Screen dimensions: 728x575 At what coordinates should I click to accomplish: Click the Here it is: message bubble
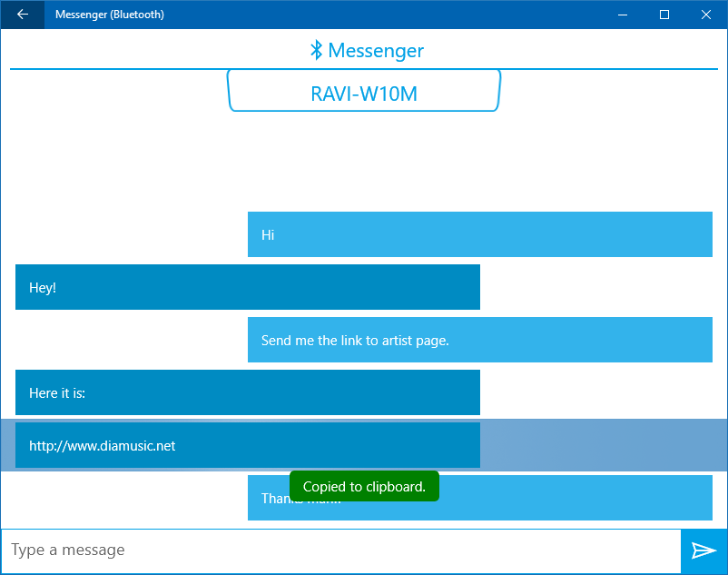click(x=245, y=392)
